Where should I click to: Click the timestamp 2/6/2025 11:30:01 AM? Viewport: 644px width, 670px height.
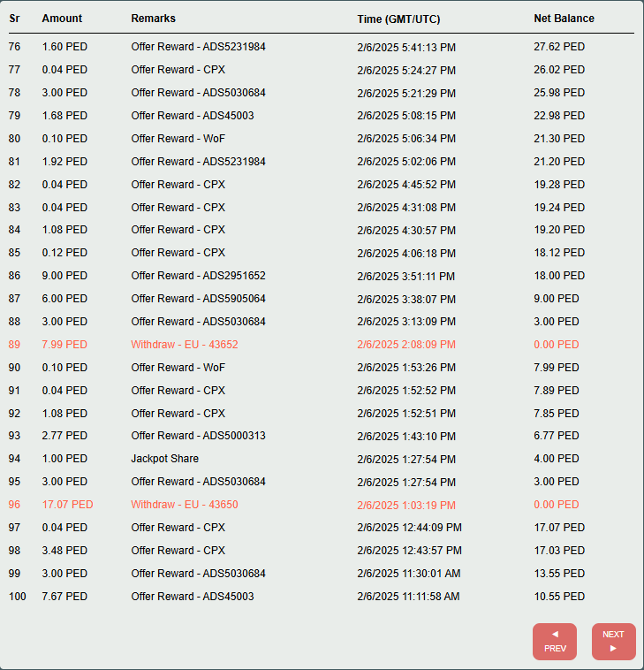point(409,574)
